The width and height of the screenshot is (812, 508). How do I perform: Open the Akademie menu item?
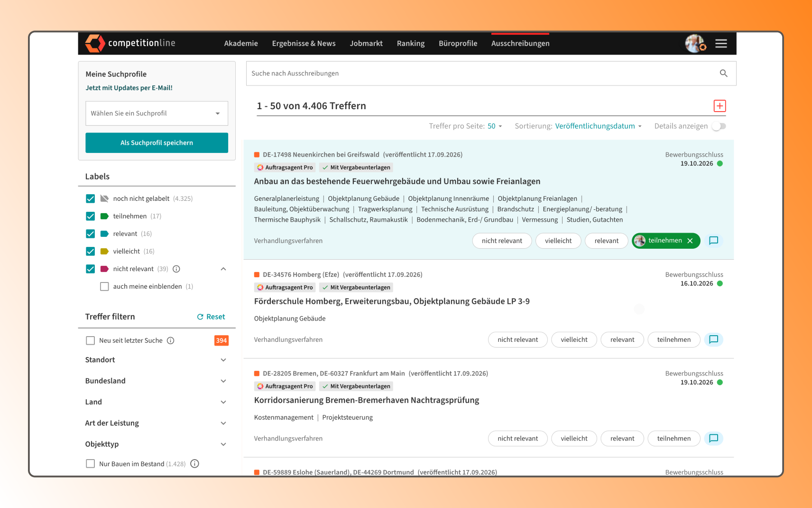[241, 43]
